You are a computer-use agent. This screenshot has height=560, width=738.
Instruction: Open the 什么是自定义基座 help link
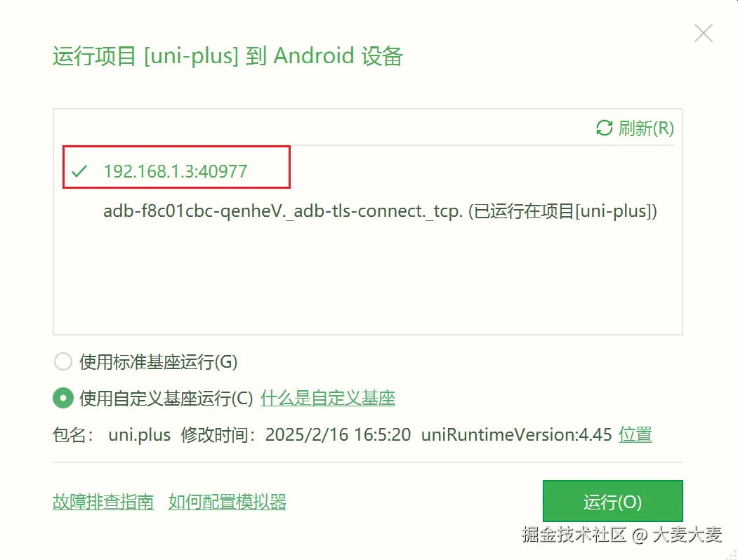(328, 398)
